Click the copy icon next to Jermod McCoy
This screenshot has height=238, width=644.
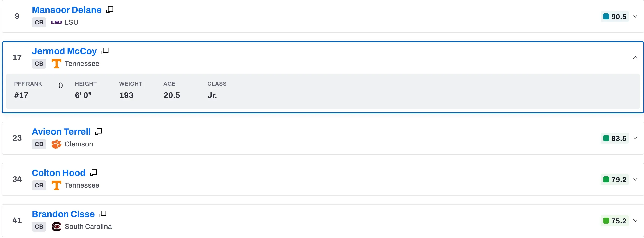click(105, 51)
